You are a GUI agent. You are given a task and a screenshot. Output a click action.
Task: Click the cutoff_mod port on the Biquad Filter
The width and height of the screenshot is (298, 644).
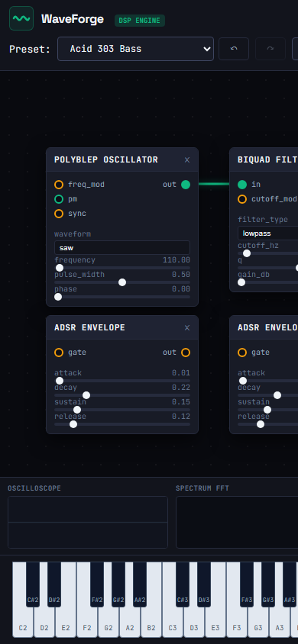coord(242,199)
